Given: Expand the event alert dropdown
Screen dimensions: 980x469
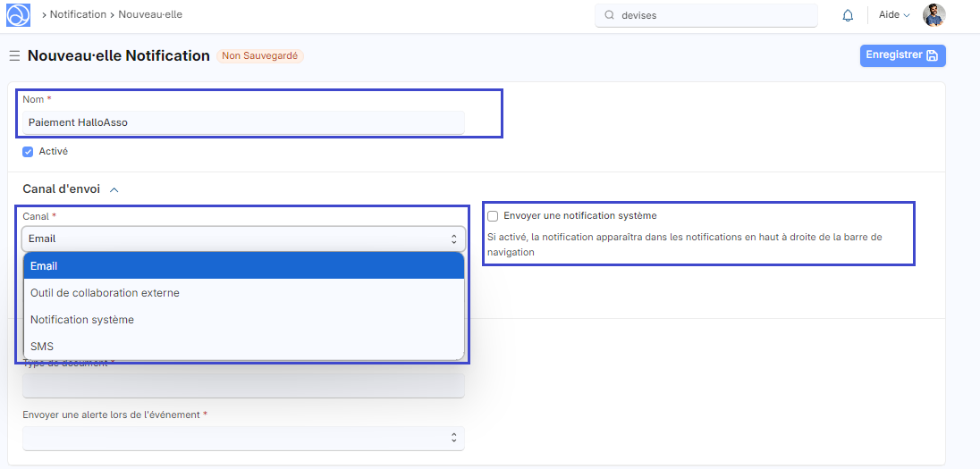Looking at the screenshot, I should pyautogui.click(x=243, y=438).
